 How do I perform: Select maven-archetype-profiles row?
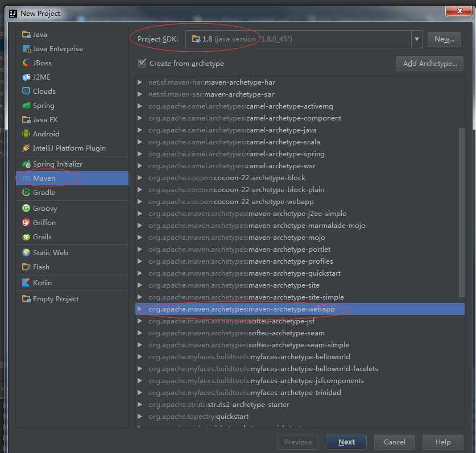coord(300,261)
